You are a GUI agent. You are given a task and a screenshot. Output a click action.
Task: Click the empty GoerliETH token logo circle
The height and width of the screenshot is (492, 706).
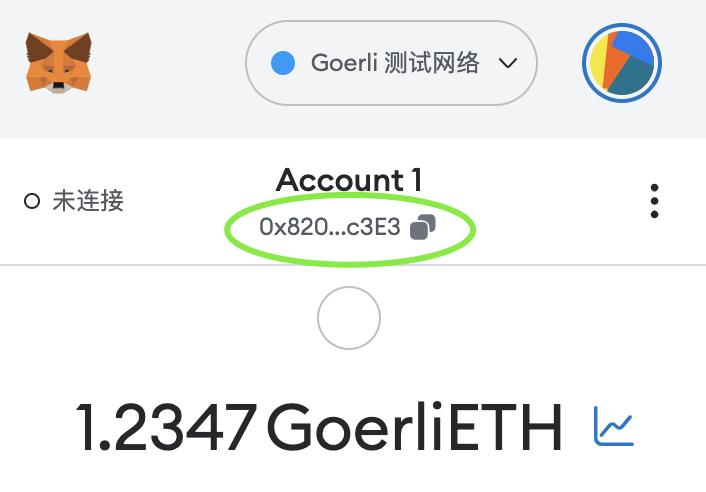point(349,318)
